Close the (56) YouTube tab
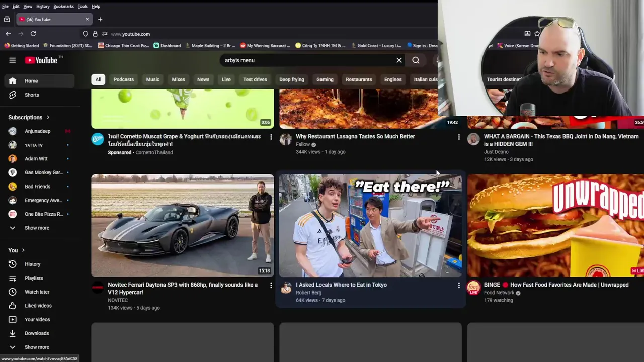644x362 pixels. coord(87,19)
